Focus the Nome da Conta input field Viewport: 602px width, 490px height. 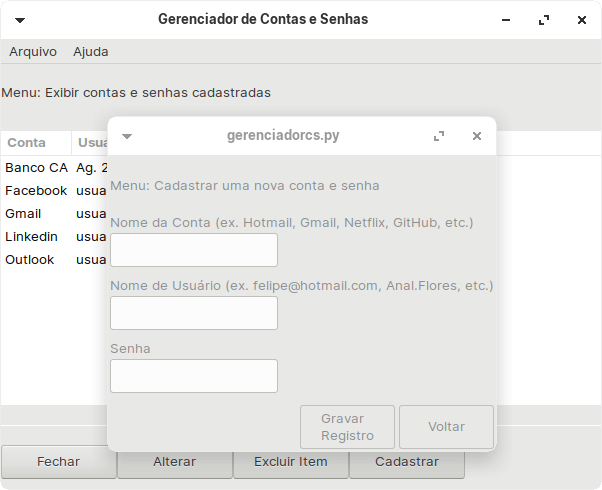tap(194, 250)
